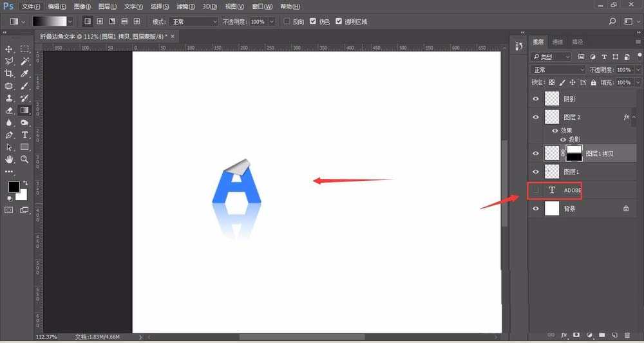
Task: Choose the Magic Wand tool
Action: [x=24, y=62]
